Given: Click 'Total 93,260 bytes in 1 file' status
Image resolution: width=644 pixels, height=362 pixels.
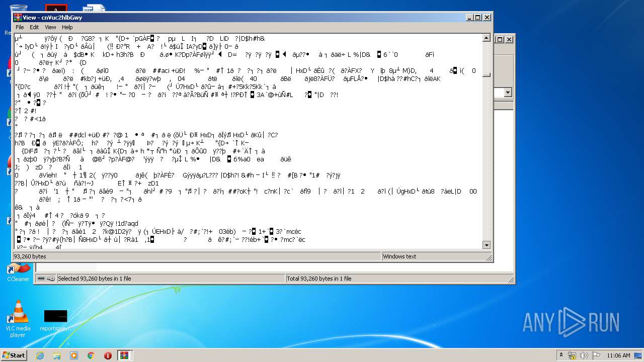Looking at the screenshot, I should pyautogui.click(x=319, y=279).
